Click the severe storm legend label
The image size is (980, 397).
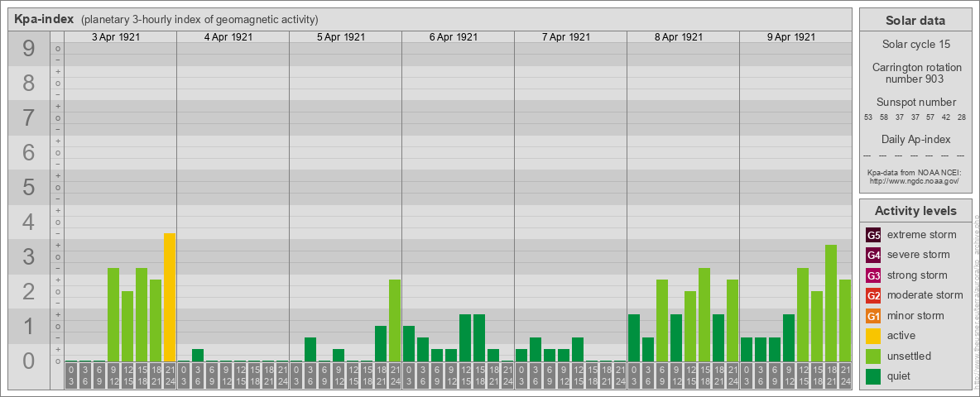[x=919, y=255]
